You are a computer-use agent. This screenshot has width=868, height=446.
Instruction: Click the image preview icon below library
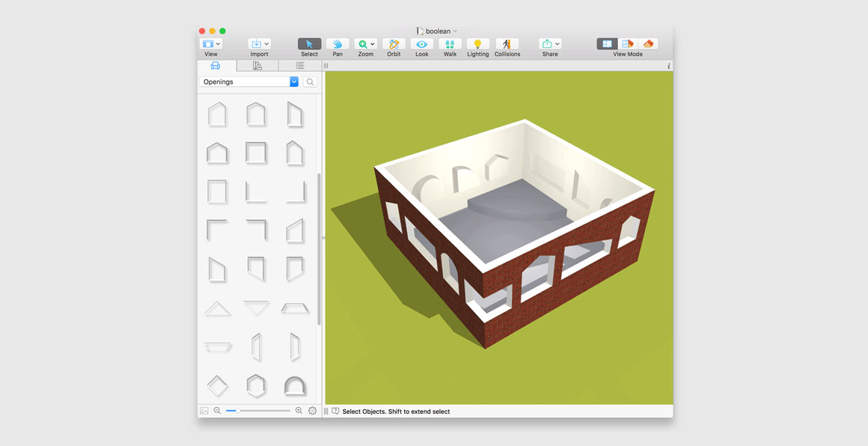coord(204,411)
